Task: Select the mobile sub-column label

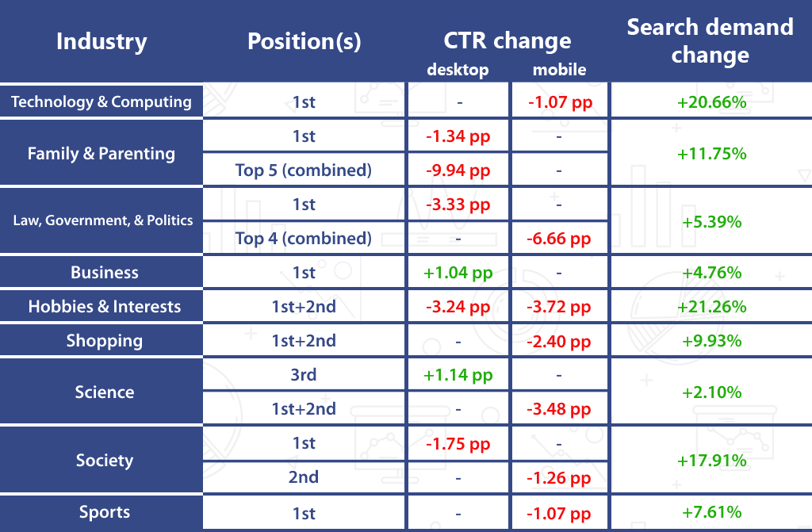Action: pyautogui.click(x=559, y=70)
